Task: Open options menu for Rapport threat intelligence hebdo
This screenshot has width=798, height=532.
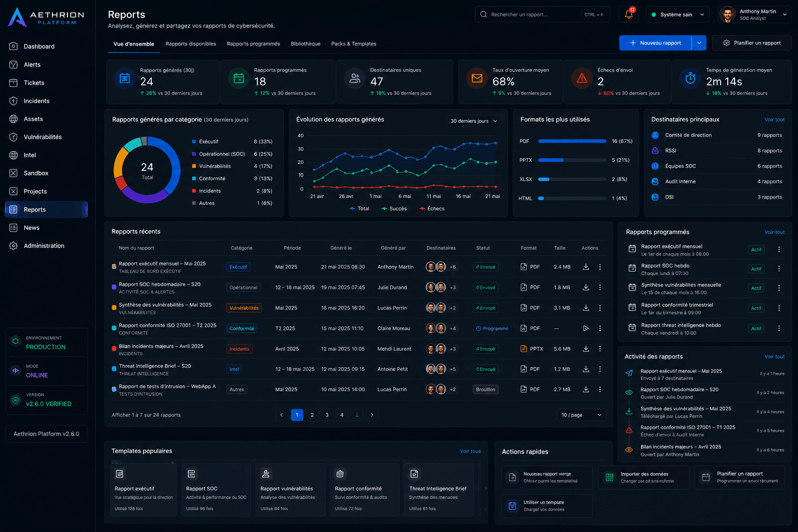Action: 779,328
